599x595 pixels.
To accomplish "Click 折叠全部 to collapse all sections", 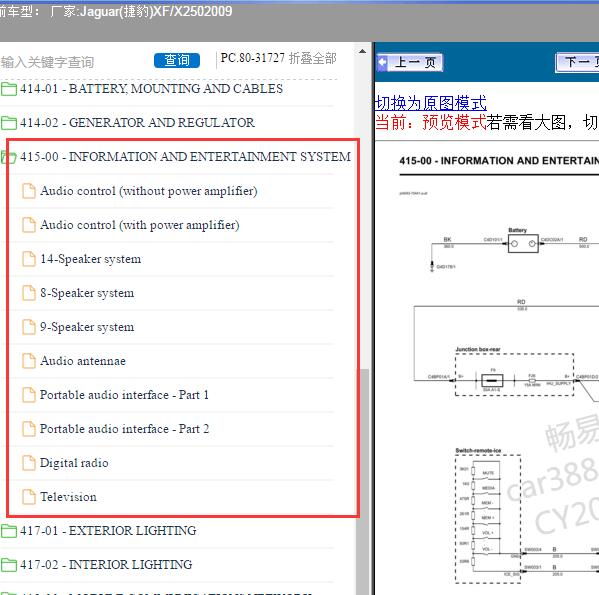I will click(312, 58).
